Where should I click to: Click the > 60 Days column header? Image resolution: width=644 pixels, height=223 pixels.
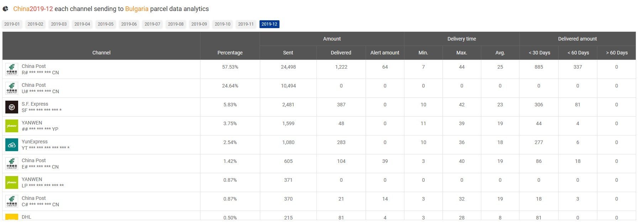coord(617,53)
